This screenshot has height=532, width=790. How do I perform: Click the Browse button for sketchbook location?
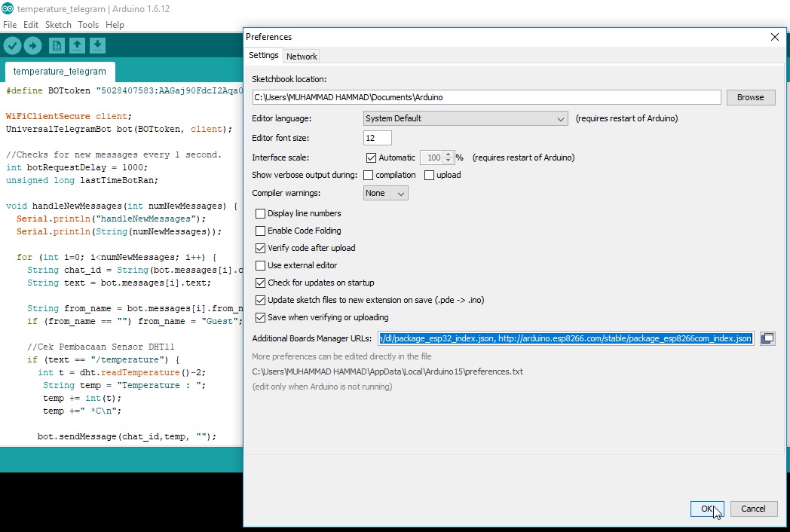(x=750, y=98)
